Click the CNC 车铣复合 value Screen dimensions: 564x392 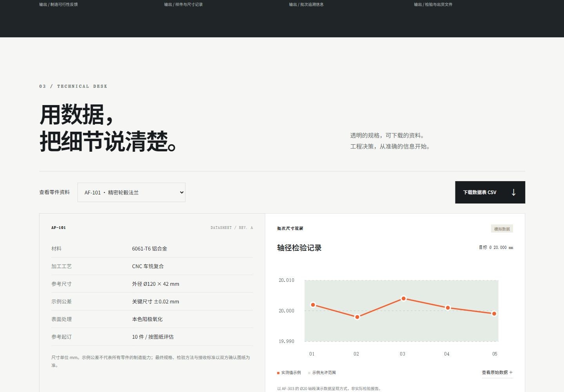tap(148, 266)
